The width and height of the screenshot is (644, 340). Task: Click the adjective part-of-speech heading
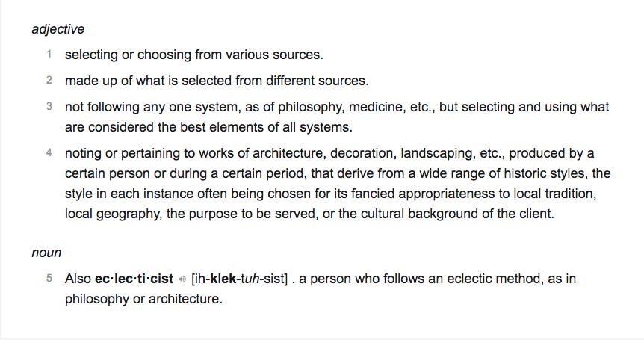pyautogui.click(x=58, y=29)
